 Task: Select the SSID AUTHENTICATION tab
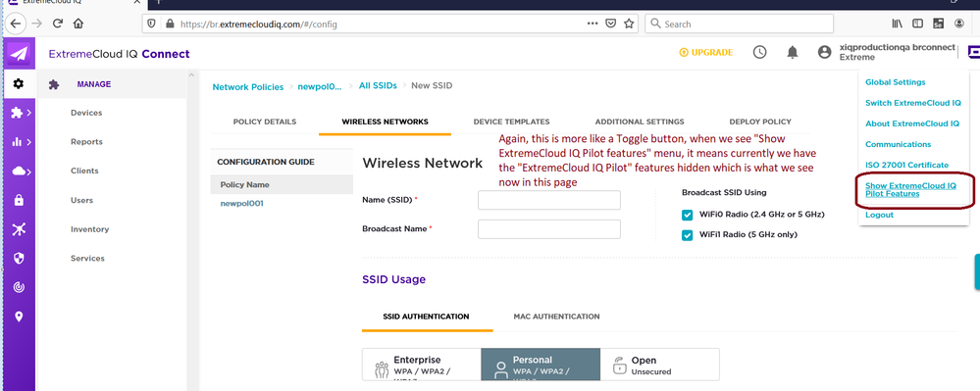point(426,317)
